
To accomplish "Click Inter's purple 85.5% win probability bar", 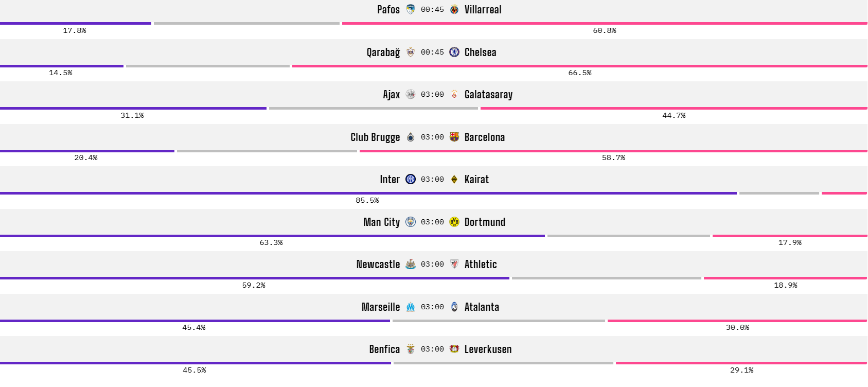I will (x=368, y=193).
